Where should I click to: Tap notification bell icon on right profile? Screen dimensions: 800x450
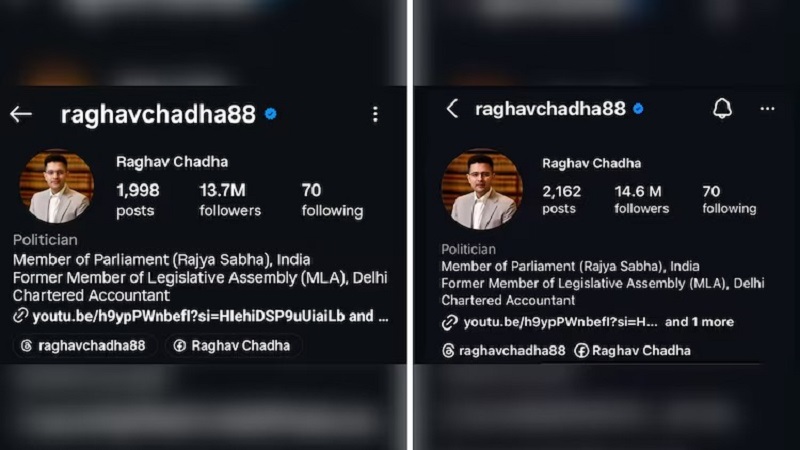pyautogui.click(x=722, y=109)
